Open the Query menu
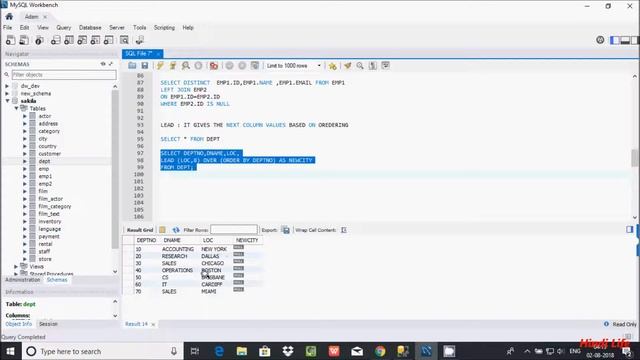This screenshot has width=640, height=360. pyautogui.click(x=63, y=28)
